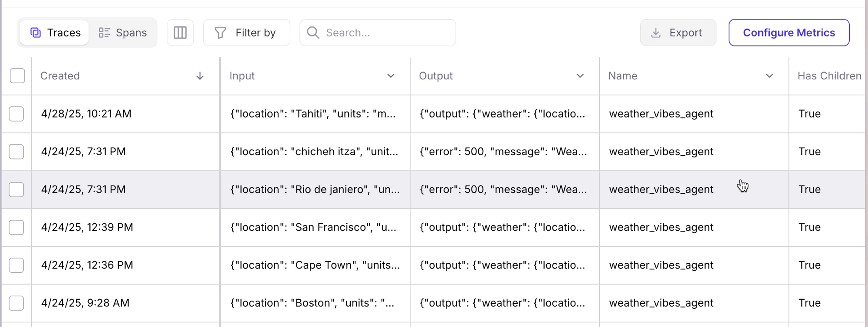This screenshot has width=868, height=327.
Task: Tick the Boston trace row checkbox
Action: (x=16, y=303)
